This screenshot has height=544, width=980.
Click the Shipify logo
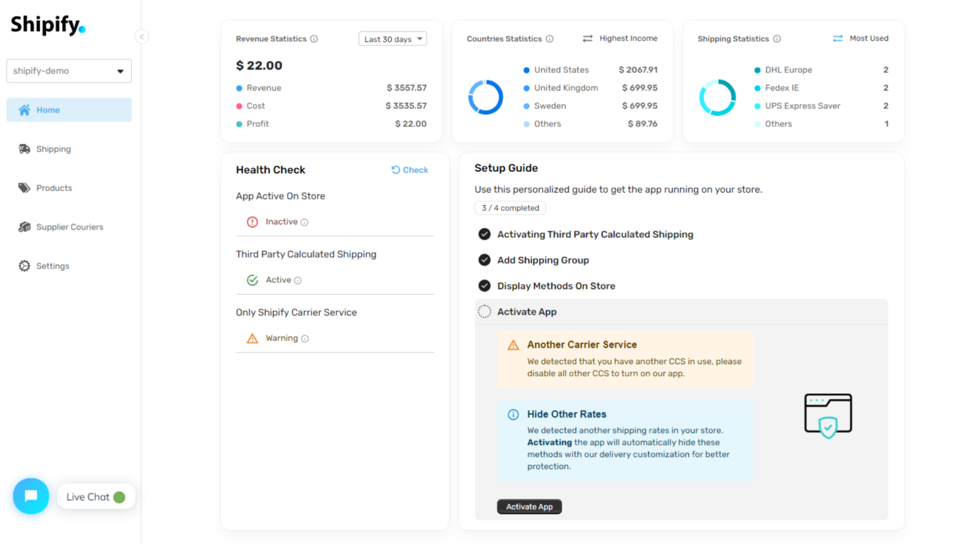(48, 25)
